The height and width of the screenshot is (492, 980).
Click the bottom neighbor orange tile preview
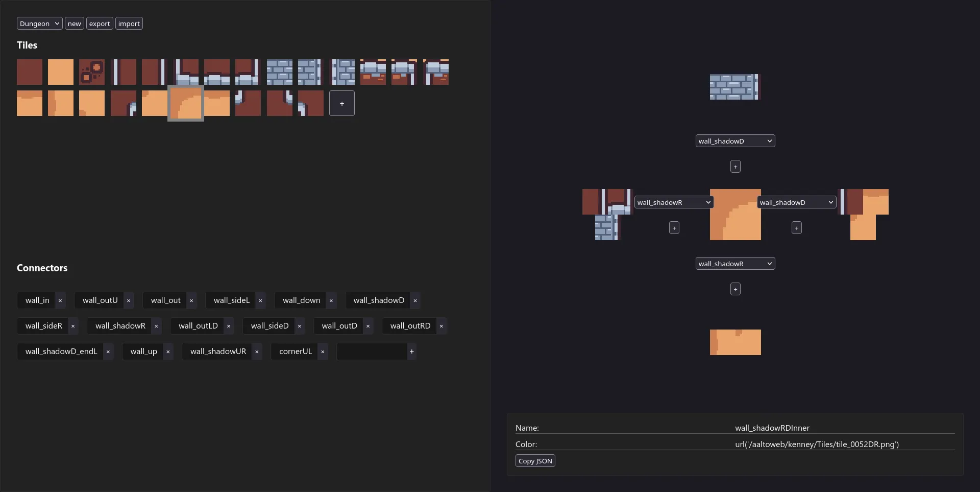pos(736,342)
